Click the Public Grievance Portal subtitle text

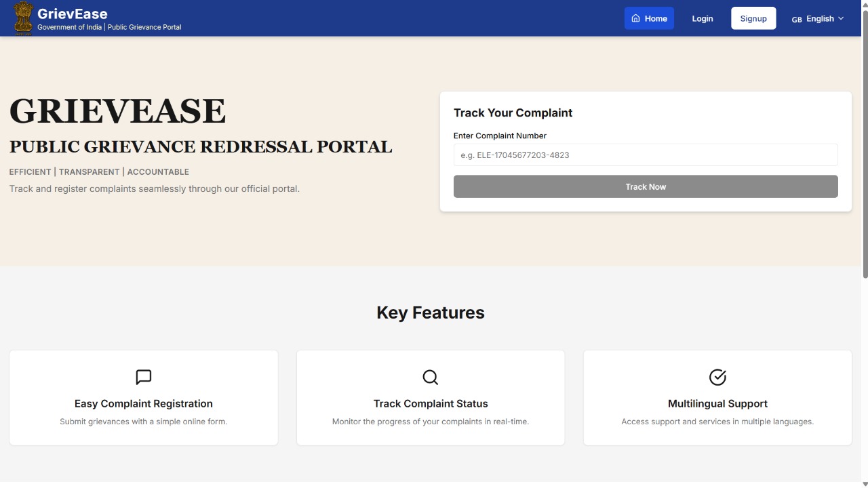(x=144, y=27)
